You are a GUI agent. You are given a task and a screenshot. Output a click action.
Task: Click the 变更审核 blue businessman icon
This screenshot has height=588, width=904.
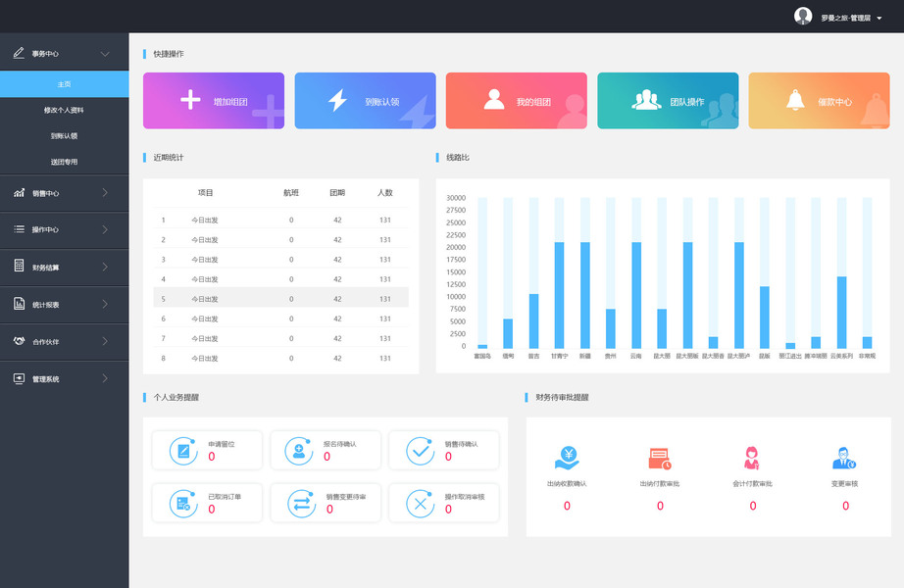pos(844,458)
